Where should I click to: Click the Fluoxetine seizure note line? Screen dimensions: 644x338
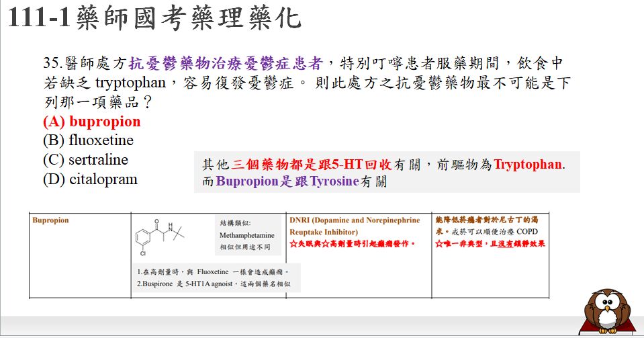click(x=212, y=272)
